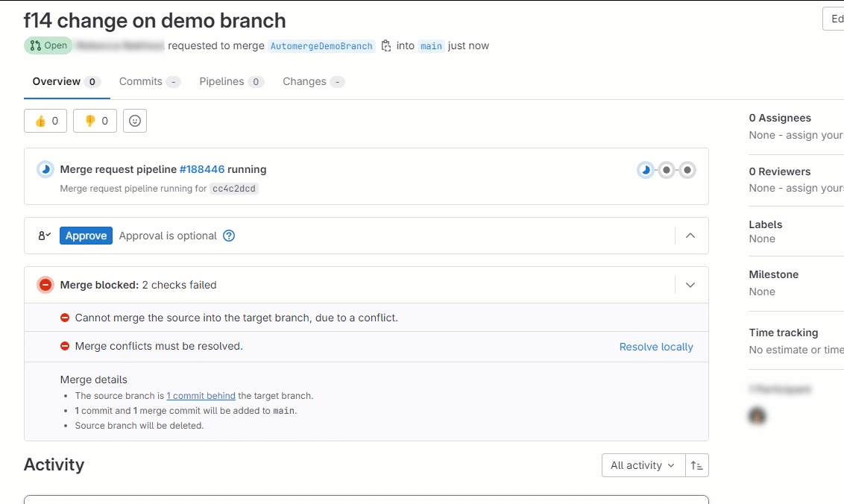The height and width of the screenshot is (504, 844).
Task: Open the All activity filter dropdown
Action: [x=643, y=465]
